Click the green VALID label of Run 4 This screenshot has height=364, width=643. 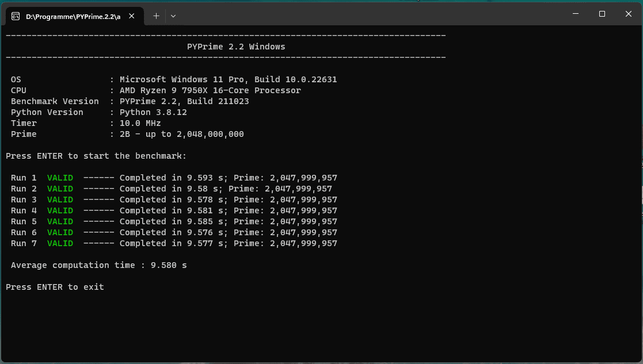click(60, 210)
